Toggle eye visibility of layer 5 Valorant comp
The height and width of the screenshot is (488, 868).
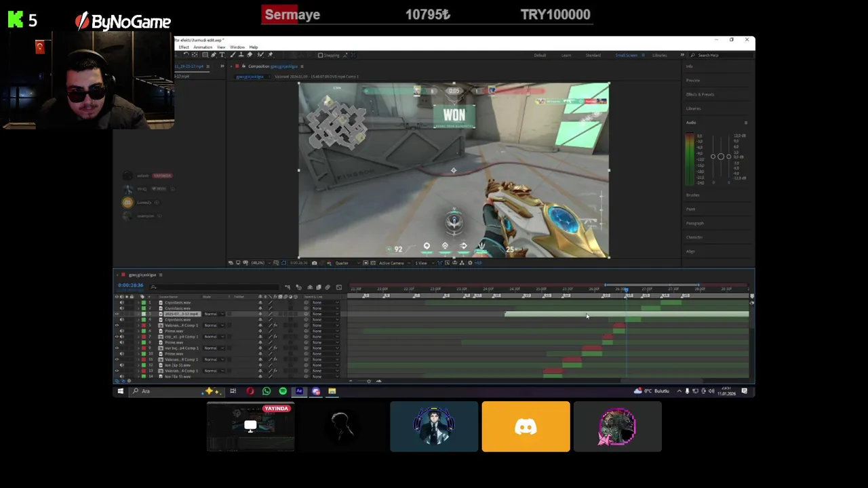pyautogui.click(x=117, y=325)
